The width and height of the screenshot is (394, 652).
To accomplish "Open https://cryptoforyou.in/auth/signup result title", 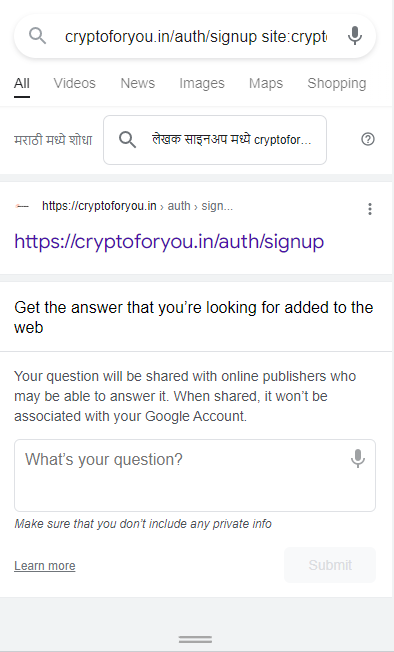I will pos(169,242).
